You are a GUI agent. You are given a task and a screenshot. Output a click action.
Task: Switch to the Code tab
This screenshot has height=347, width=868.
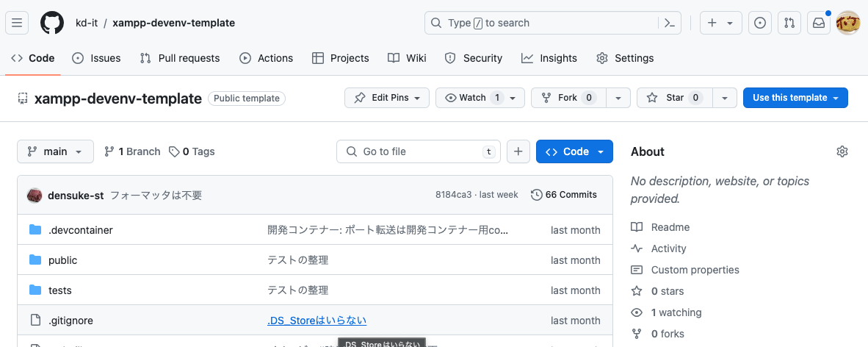point(33,58)
